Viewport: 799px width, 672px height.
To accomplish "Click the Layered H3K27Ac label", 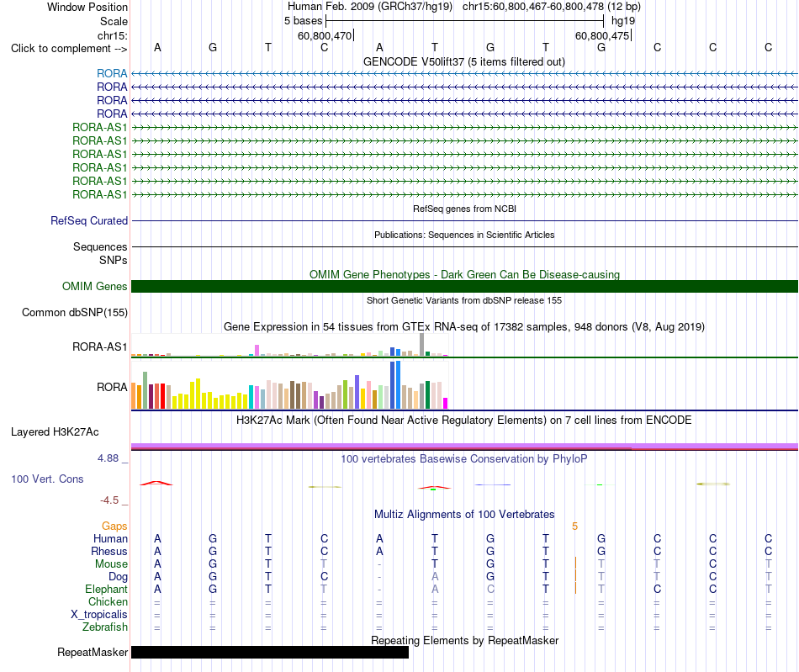I will (x=55, y=432).
